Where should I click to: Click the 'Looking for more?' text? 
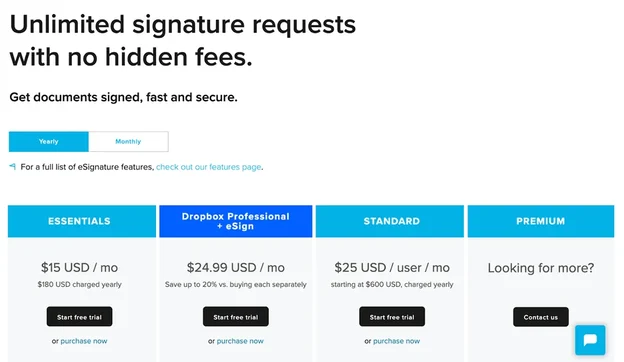click(x=541, y=268)
